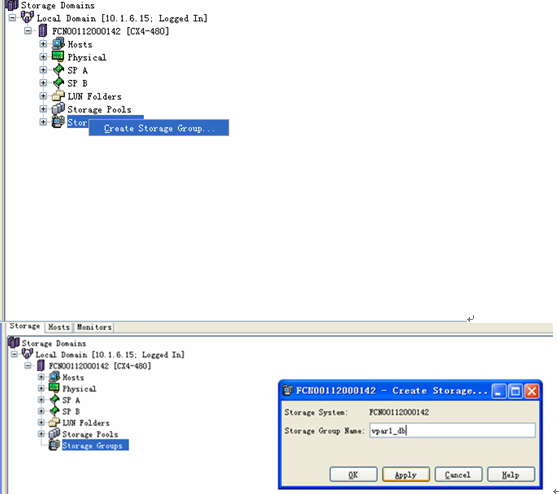Switch to the Hosts tab
This screenshot has height=494, width=559.
[x=59, y=327]
